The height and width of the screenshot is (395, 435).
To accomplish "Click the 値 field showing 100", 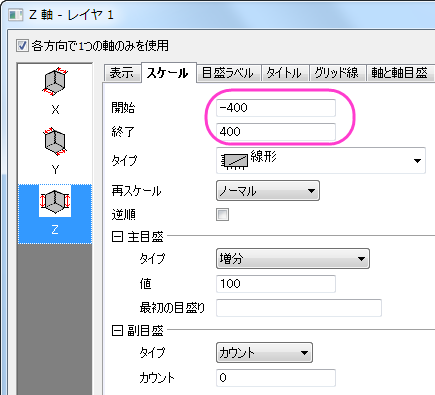I will pyautogui.click(x=276, y=284).
